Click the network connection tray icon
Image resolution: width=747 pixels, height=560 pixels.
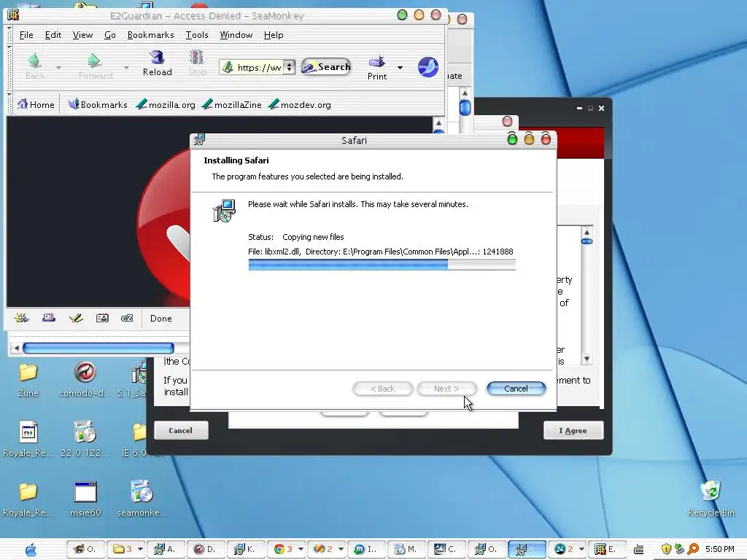click(x=680, y=550)
